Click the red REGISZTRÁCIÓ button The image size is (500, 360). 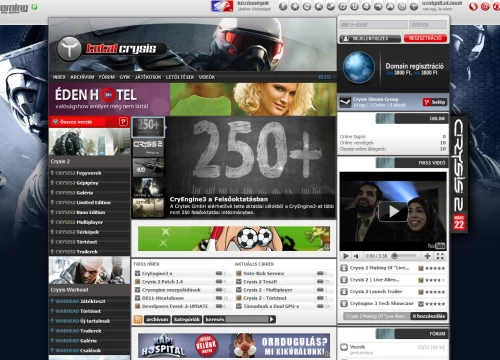[425, 38]
